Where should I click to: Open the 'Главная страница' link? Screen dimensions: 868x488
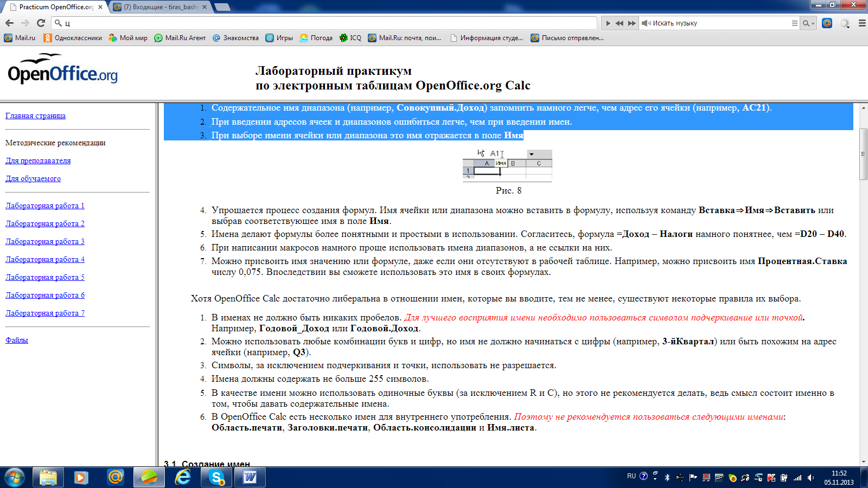pos(35,115)
